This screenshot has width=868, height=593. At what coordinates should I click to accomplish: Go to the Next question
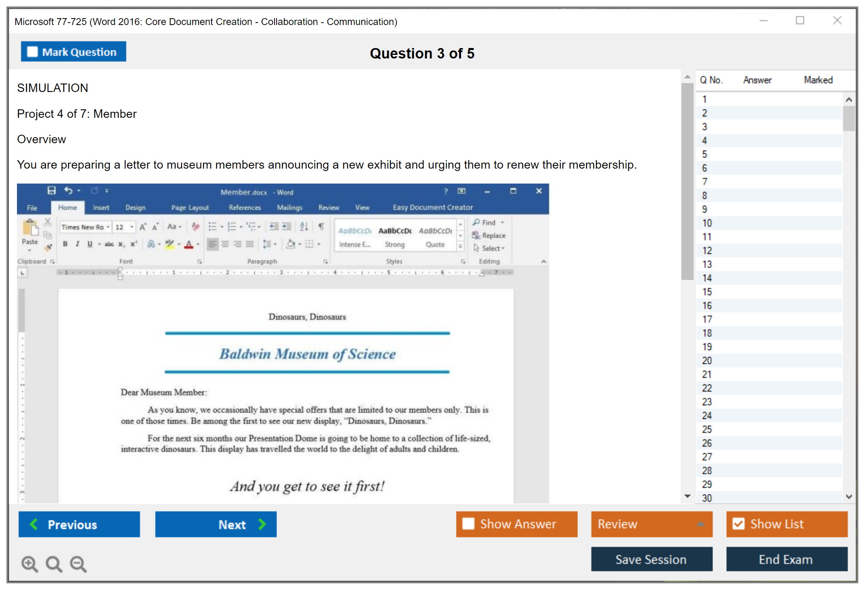click(216, 524)
